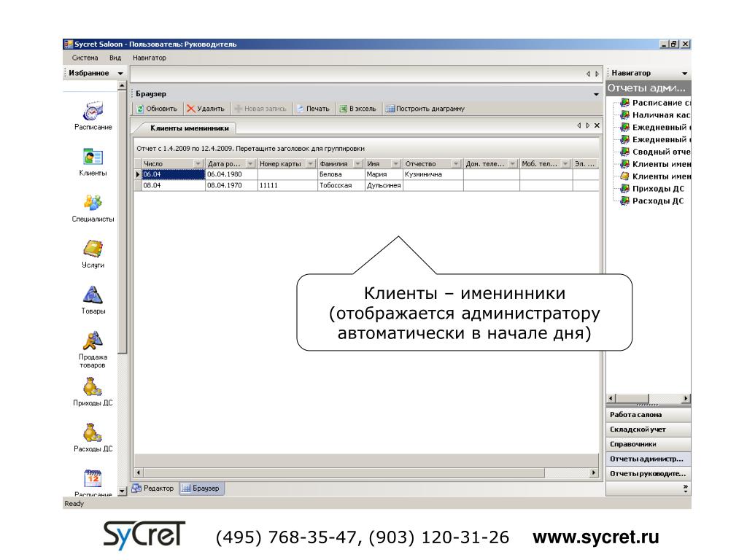The width and height of the screenshot is (747, 560).
Task: Export the report with В эксель
Action: [357, 109]
